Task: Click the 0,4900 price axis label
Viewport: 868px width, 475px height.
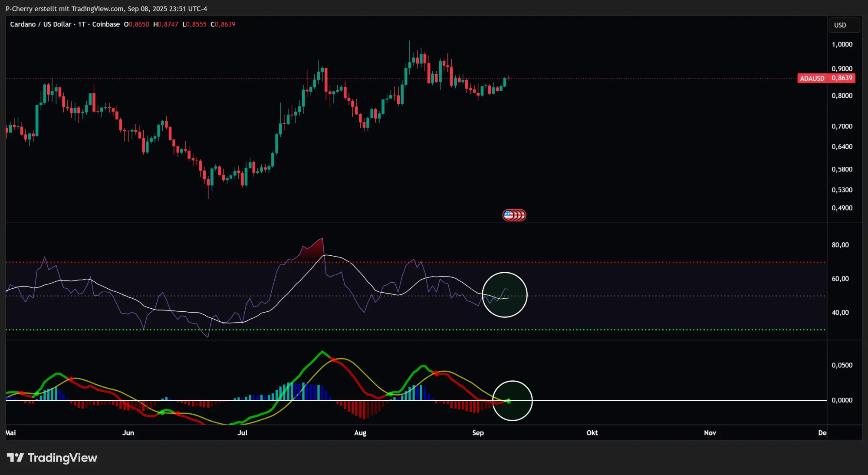Action: pyautogui.click(x=842, y=208)
